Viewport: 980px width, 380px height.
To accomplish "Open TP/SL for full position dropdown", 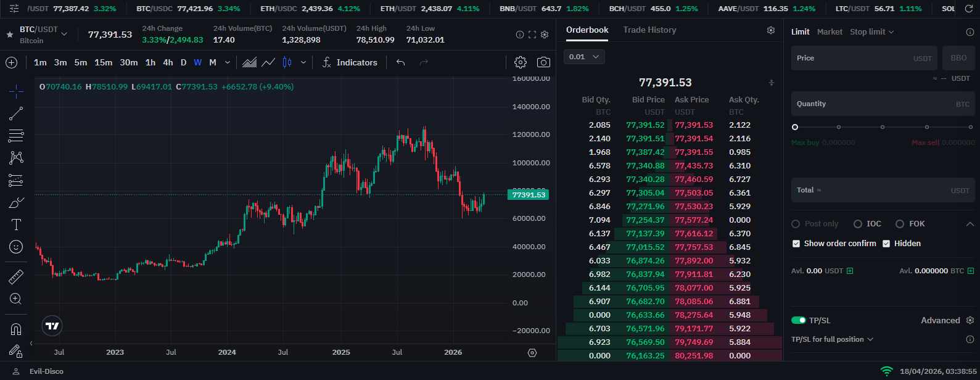I will [x=832, y=339].
